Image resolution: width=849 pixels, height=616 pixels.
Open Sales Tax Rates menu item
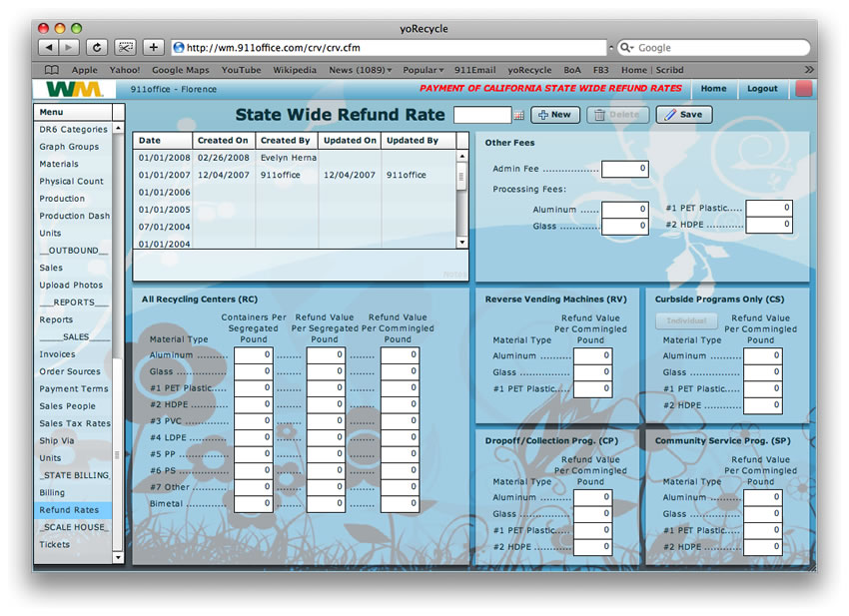73,423
